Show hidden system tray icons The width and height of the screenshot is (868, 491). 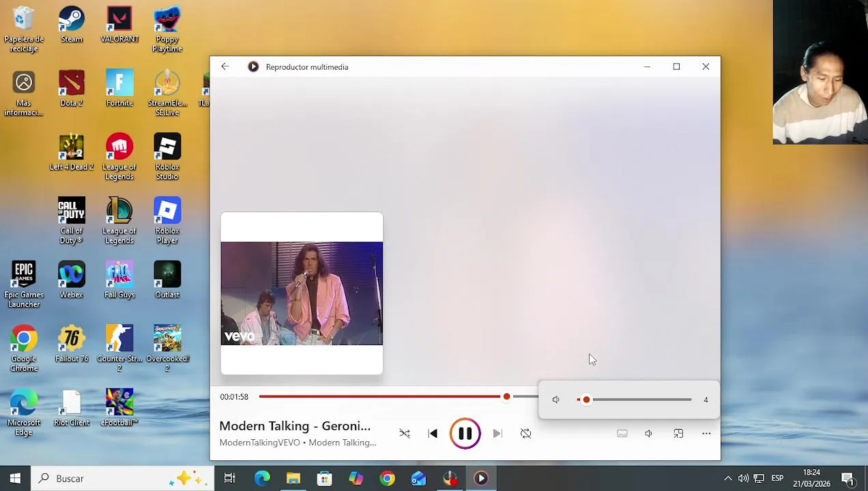tap(727, 479)
